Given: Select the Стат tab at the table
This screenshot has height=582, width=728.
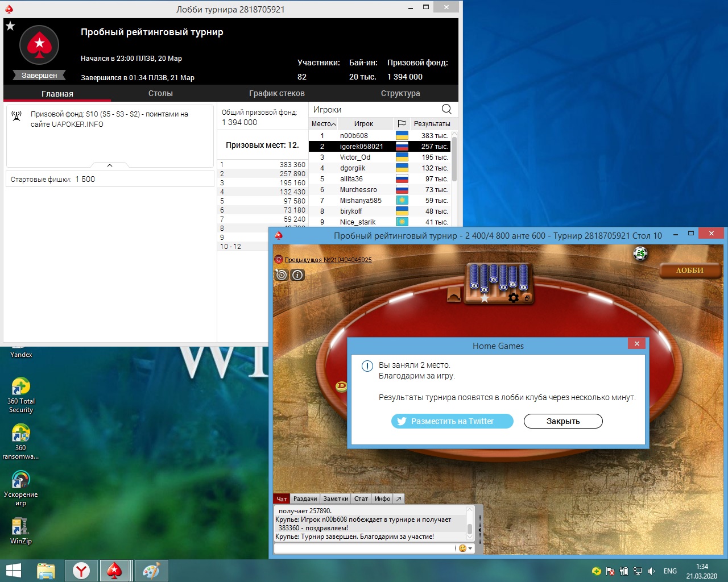Looking at the screenshot, I should click(x=361, y=498).
